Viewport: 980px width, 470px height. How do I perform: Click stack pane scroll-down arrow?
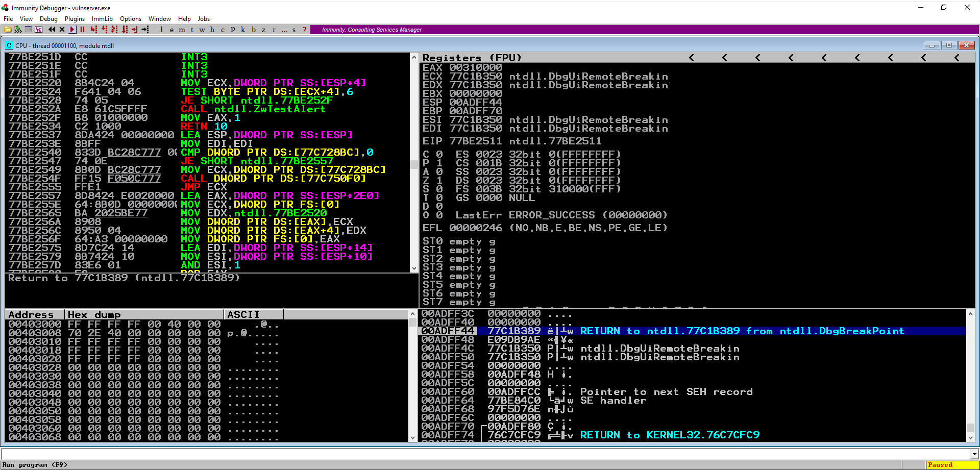click(x=970, y=437)
